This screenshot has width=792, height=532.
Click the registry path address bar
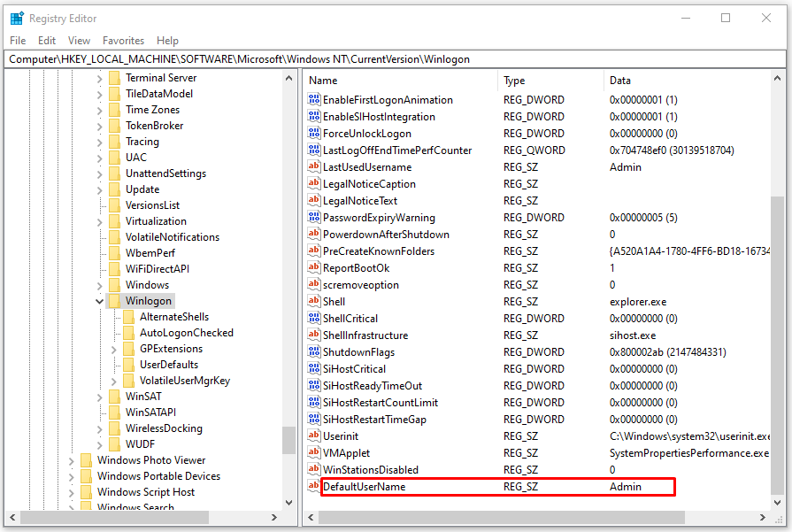pyautogui.click(x=395, y=59)
